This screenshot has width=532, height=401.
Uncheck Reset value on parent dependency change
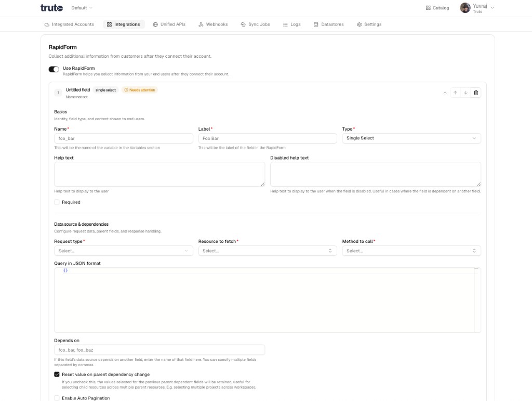click(57, 374)
